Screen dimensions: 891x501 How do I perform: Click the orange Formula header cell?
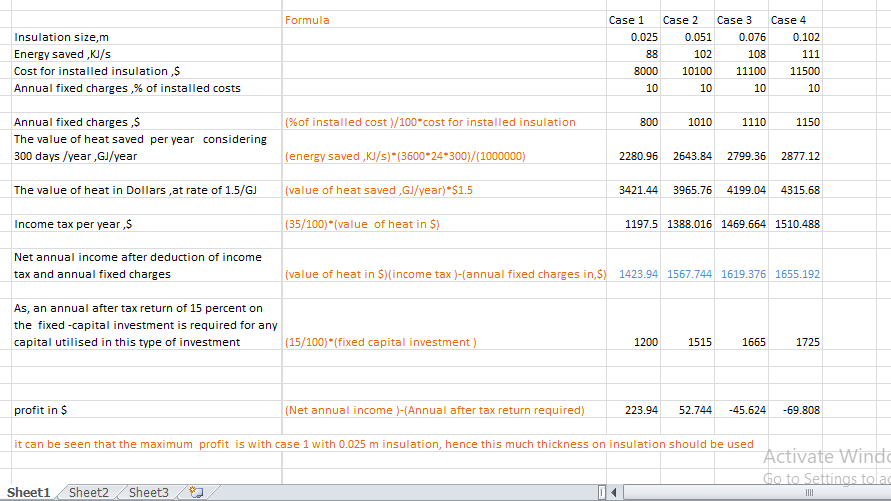tap(307, 20)
